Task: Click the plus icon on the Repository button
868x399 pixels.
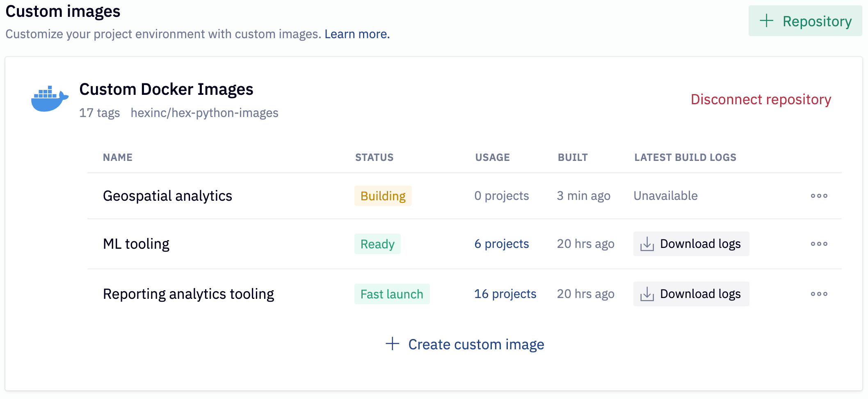Action: 767,21
